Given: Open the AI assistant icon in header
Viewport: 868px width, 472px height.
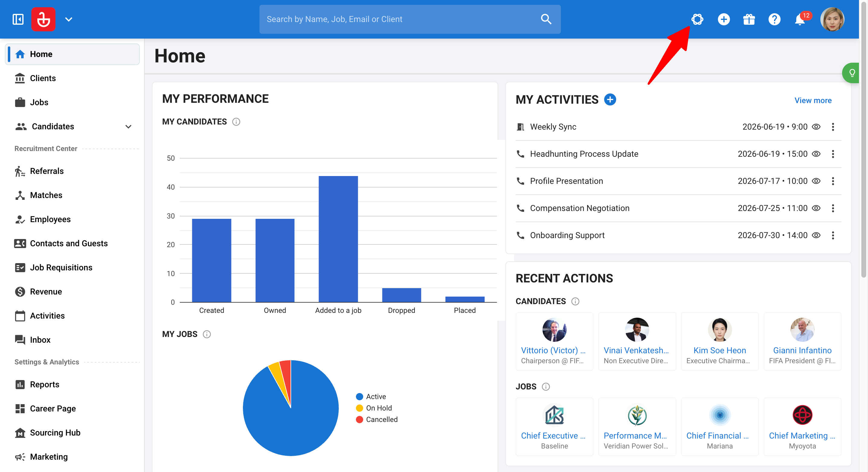Looking at the screenshot, I should pos(697,19).
